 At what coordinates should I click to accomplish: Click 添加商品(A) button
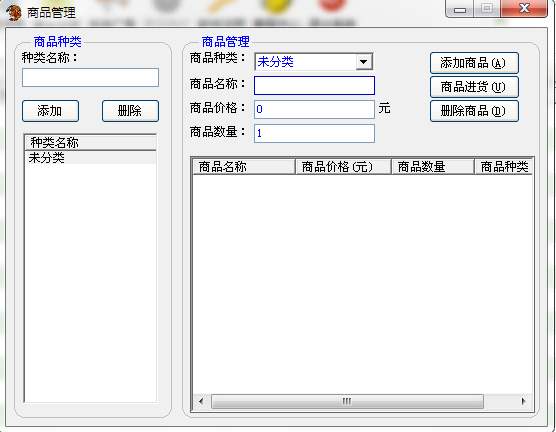(474, 63)
